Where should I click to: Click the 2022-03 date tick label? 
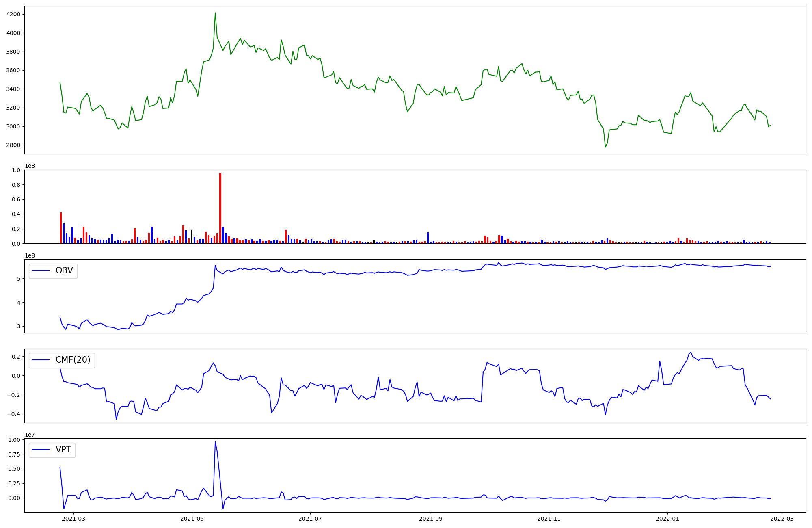point(782,518)
